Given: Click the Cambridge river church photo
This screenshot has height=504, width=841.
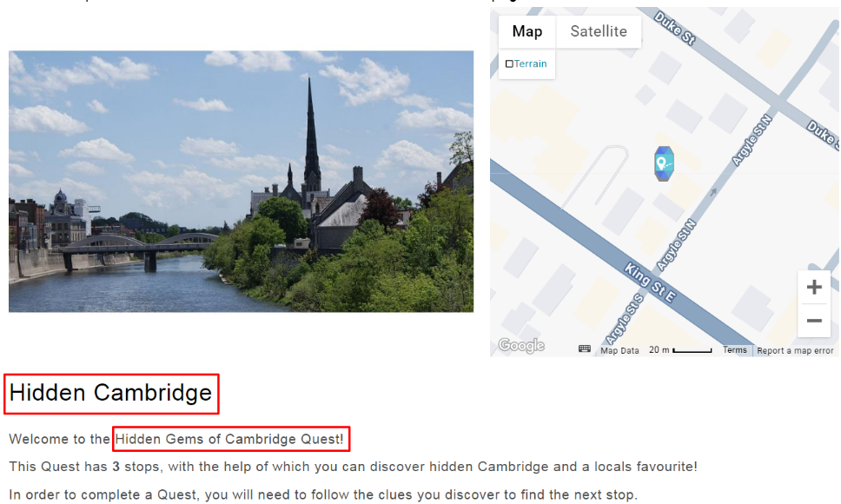Looking at the screenshot, I should coord(241,182).
